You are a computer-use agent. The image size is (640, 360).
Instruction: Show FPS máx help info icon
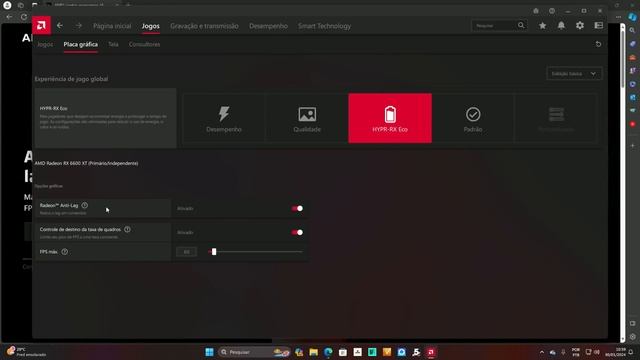coord(64,252)
